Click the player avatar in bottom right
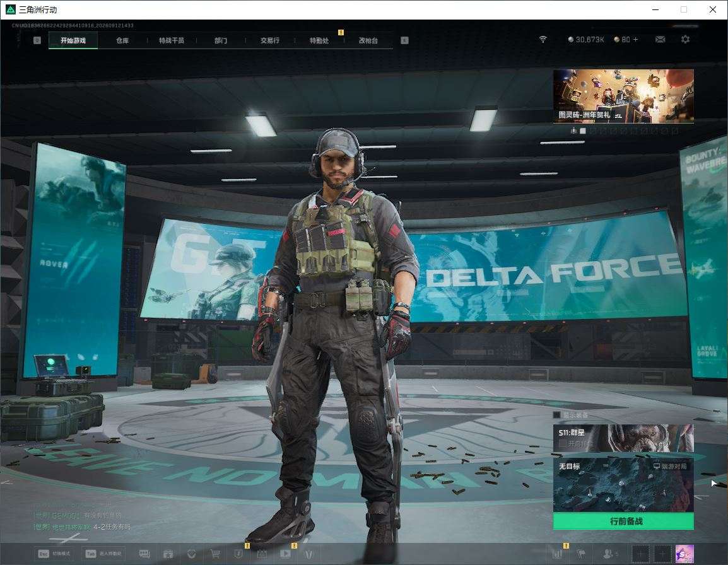 684,554
